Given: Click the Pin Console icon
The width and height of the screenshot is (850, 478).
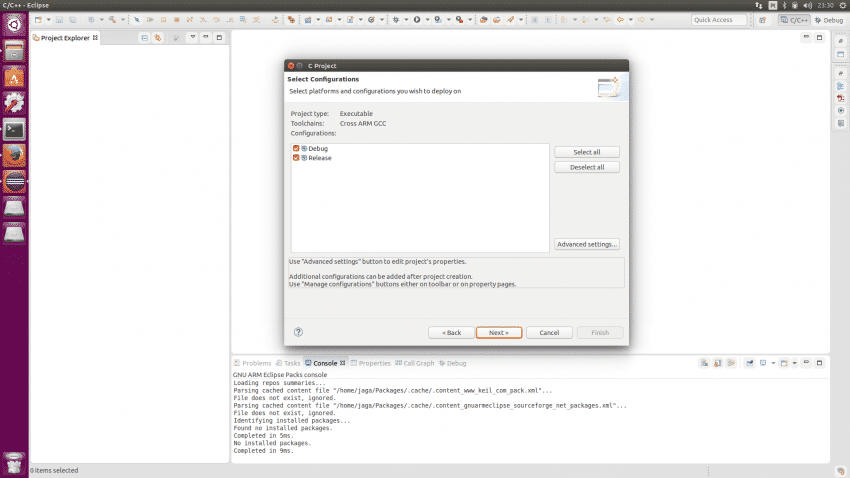Looking at the screenshot, I should (750, 363).
